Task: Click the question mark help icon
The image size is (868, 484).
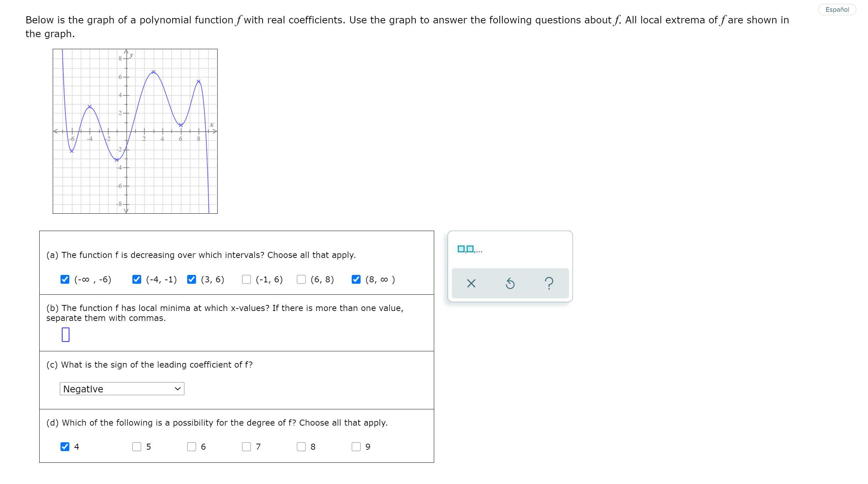Action: coord(548,283)
